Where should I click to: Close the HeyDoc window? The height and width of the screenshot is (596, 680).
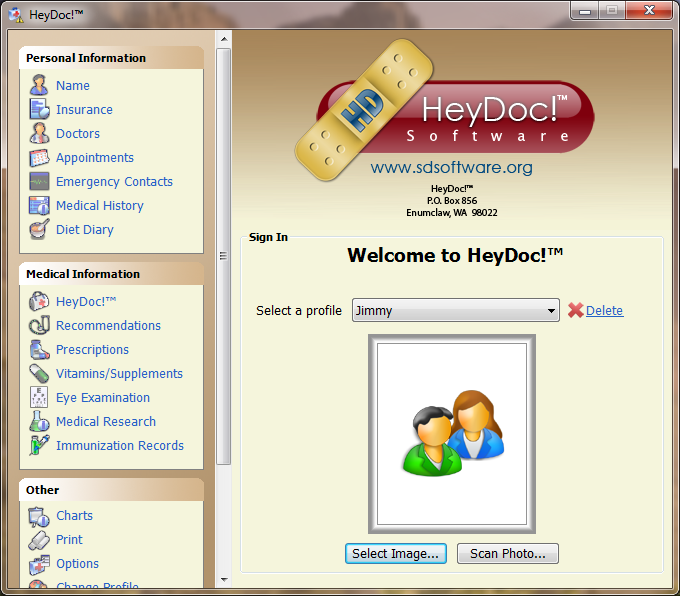coord(649,10)
